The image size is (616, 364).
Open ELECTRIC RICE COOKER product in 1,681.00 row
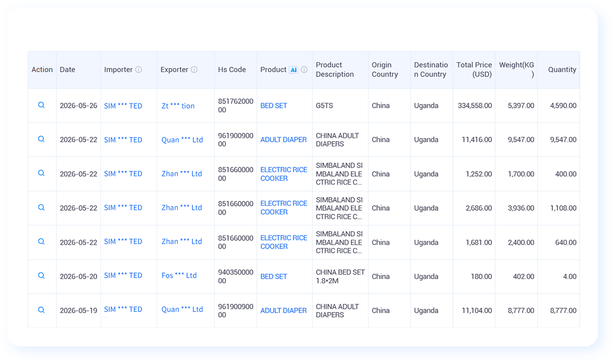pos(284,243)
